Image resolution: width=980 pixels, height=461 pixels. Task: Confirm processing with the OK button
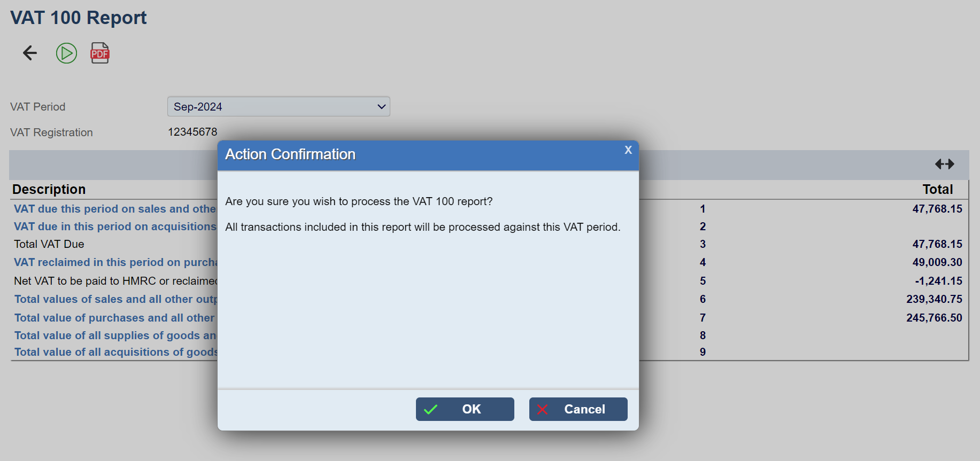[x=465, y=409]
